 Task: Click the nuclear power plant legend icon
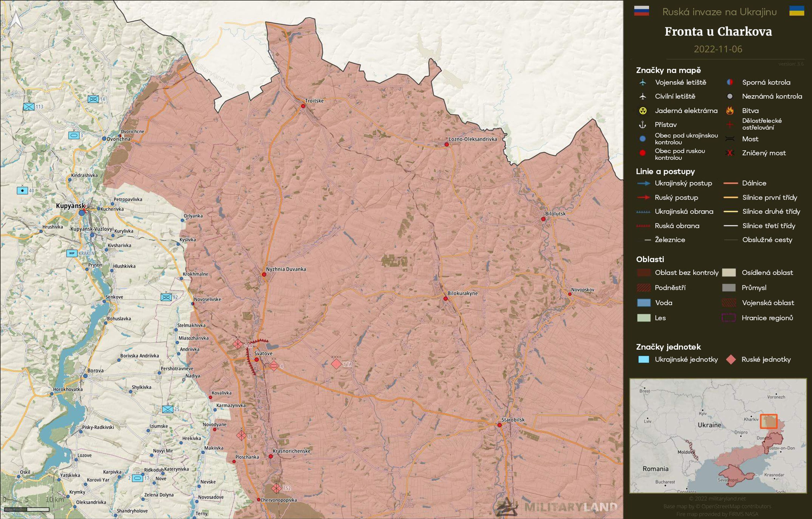[643, 111]
